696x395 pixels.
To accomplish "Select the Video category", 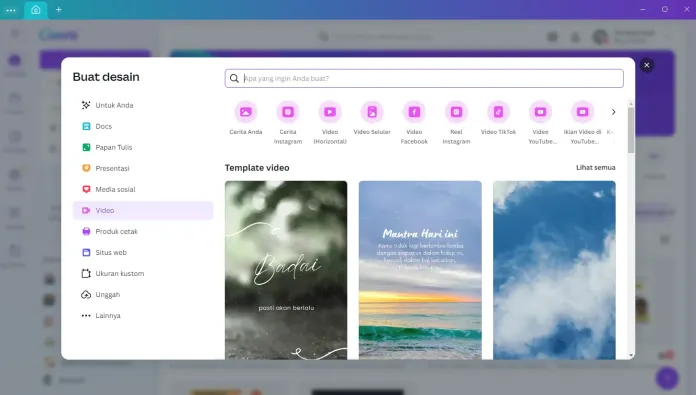I will (x=142, y=210).
